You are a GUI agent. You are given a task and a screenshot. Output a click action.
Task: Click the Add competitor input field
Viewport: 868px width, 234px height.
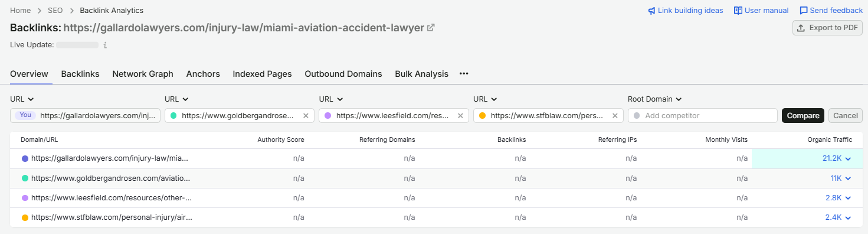pyautogui.click(x=702, y=116)
